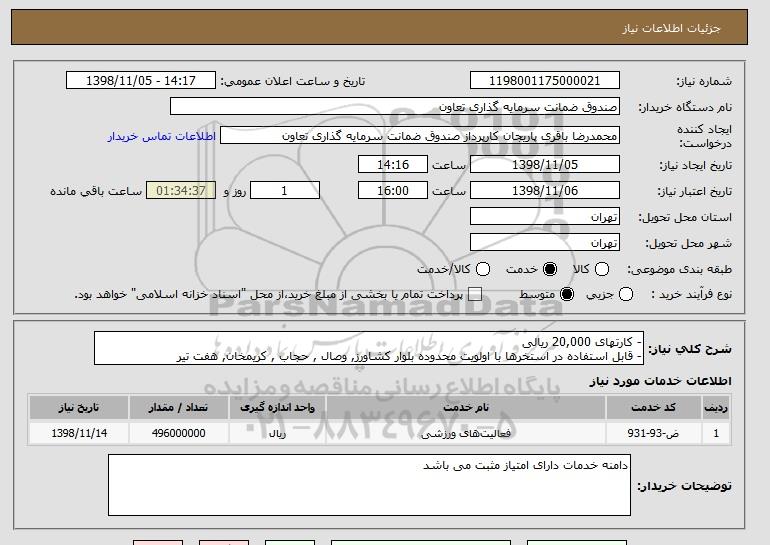Click the ردیف column header
Image resolution: width=770 pixels, height=545 pixels.
(716, 408)
